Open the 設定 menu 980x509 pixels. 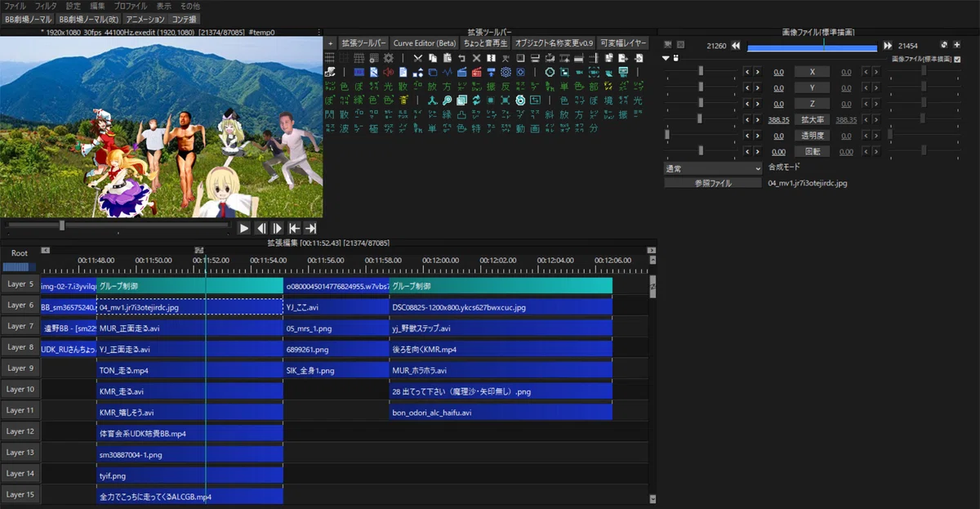pos(73,6)
